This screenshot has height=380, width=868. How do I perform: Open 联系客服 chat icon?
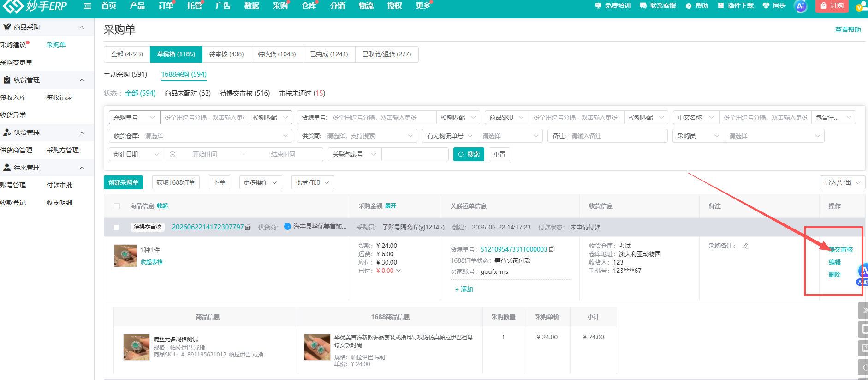pos(643,6)
